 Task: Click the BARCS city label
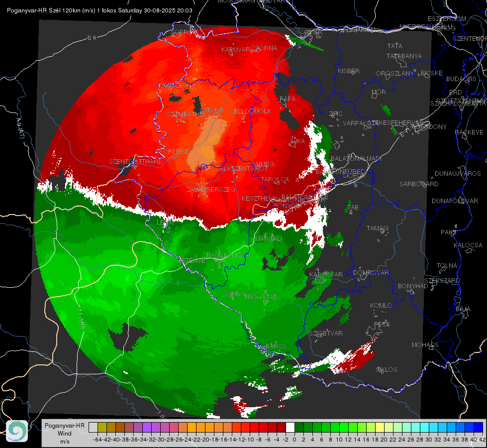point(276,346)
